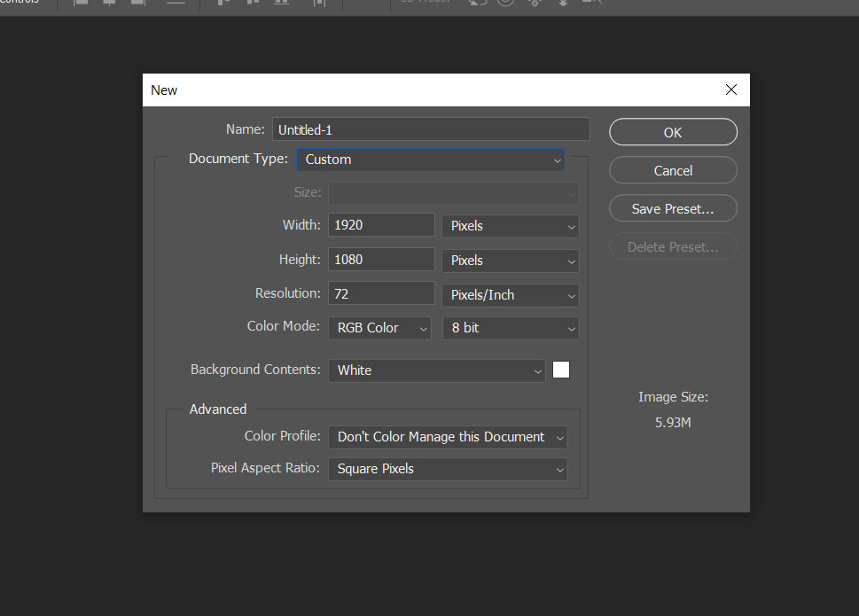This screenshot has height=616, width=859.
Task: Select the 3D scale mode icon
Action: [x=592, y=4]
